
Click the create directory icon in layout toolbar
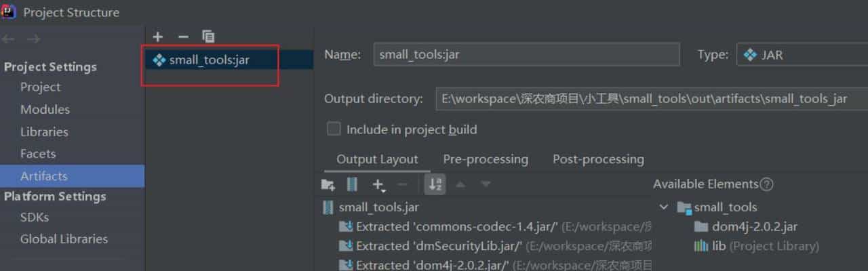click(328, 184)
